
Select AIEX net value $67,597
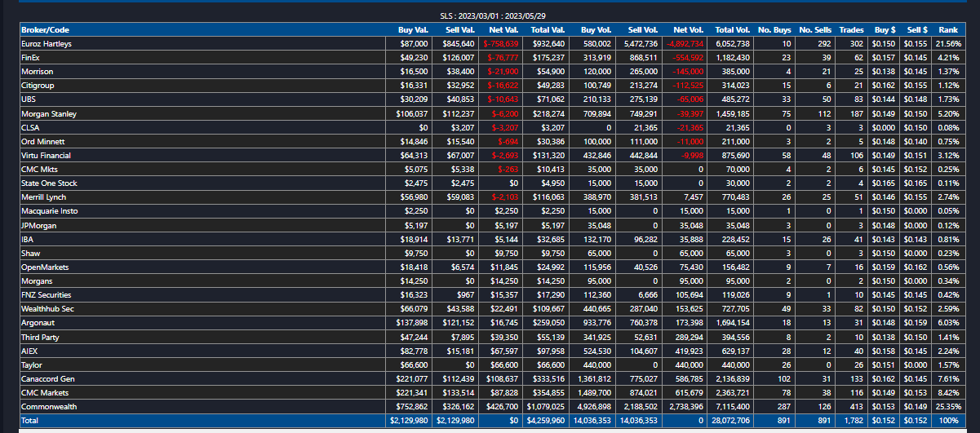pos(505,351)
